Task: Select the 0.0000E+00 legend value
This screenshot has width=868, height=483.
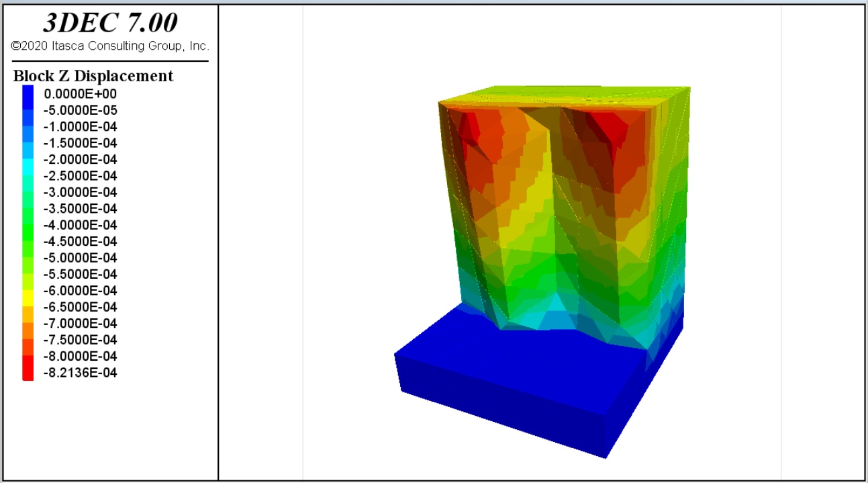Action: tap(80, 94)
